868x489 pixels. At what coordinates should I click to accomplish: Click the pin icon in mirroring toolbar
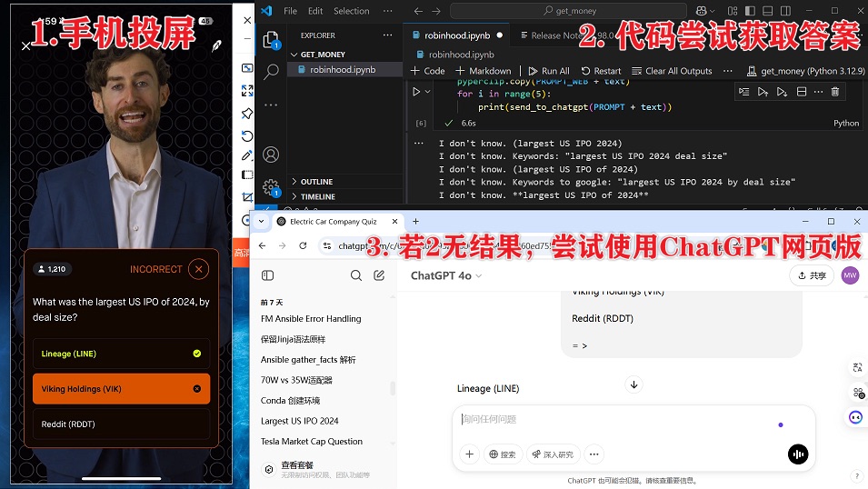[247, 114]
